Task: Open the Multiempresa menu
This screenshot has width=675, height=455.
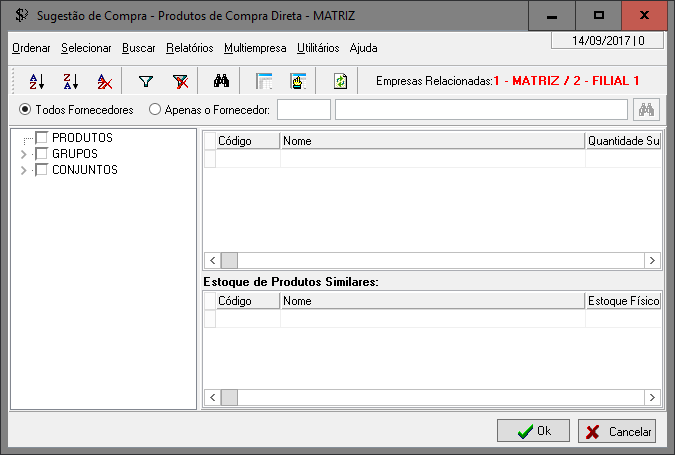Action: (255, 48)
